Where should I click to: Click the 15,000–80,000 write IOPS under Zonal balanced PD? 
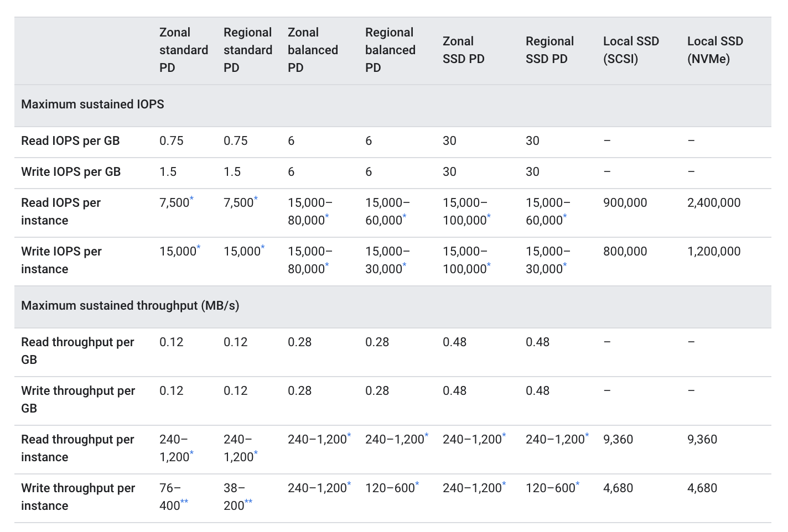[310, 260]
